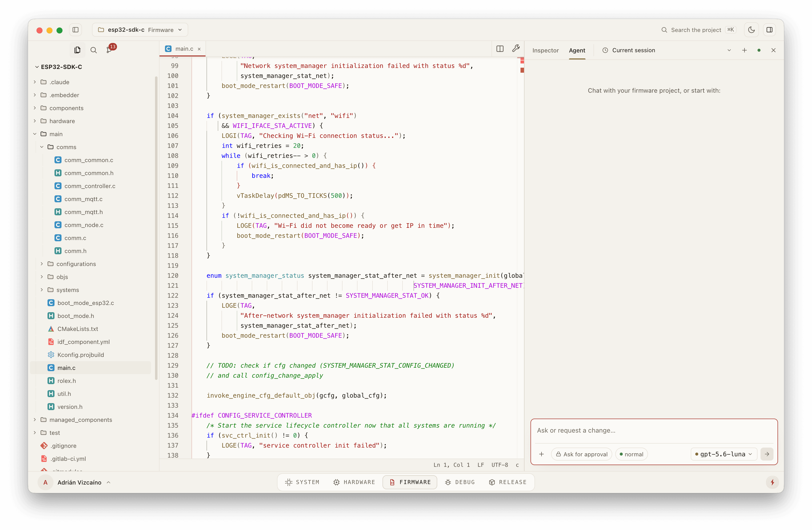Open Adrián Vizcaíno account menu
This screenshot has width=812, height=530.
pyautogui.click(x=75, y=482)
